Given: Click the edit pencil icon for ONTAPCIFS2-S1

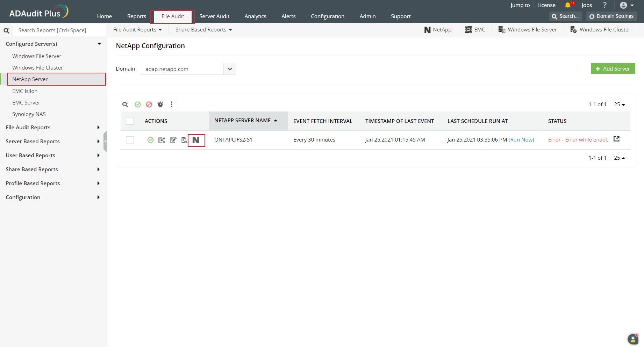Looking at the screenshot, I should (173, 140).
